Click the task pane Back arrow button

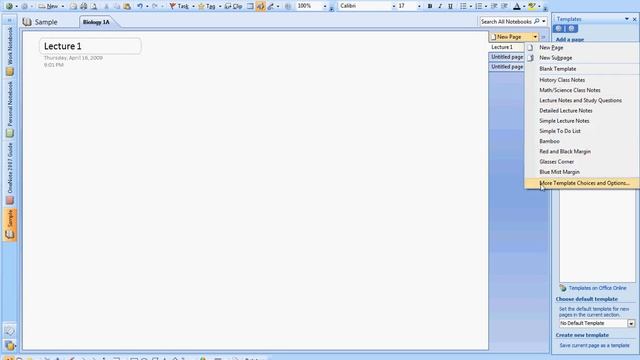pos(559,29)
